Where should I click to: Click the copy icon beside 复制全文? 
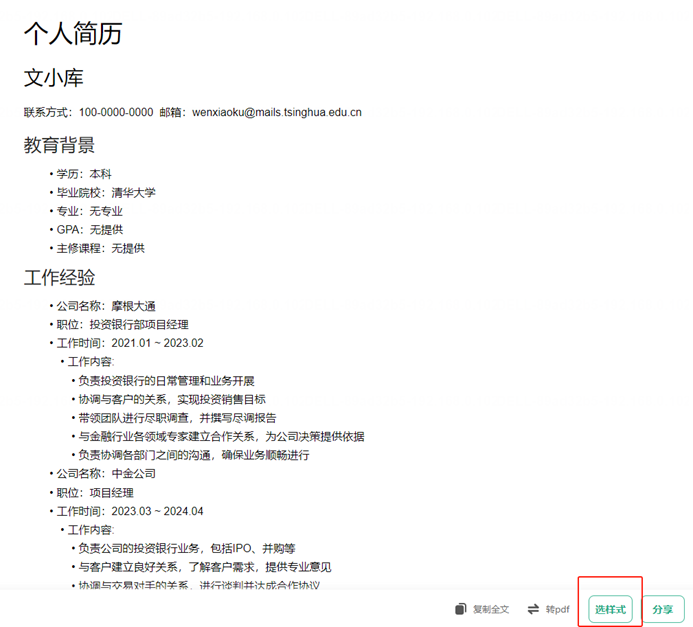tap(460, 609)
